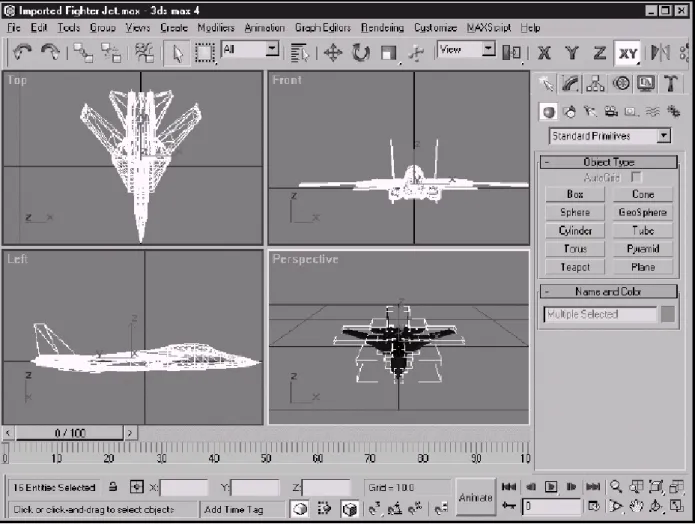Click the Pan hand viewport tool
The width and height of the screenshot is (695, 524).
pos(636,506)
